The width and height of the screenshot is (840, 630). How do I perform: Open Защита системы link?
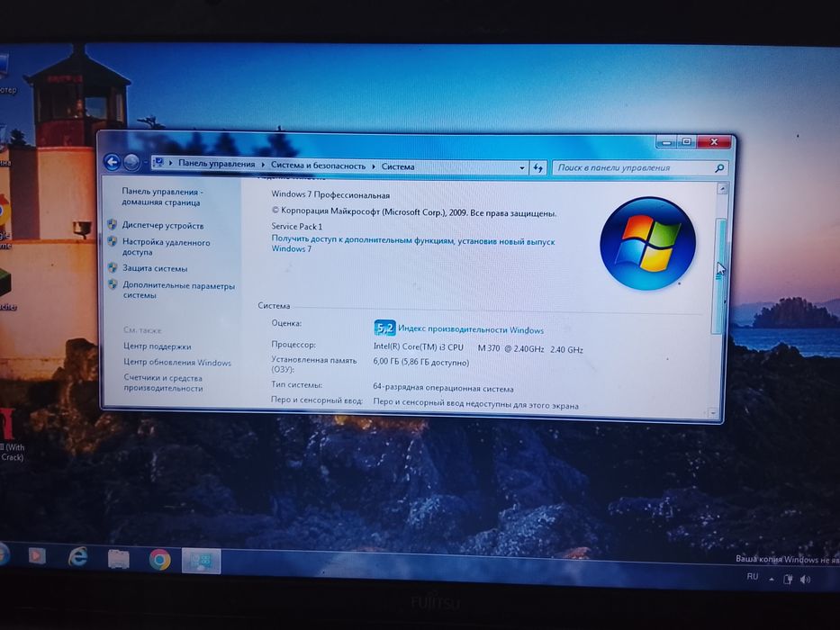click(155, 268)
